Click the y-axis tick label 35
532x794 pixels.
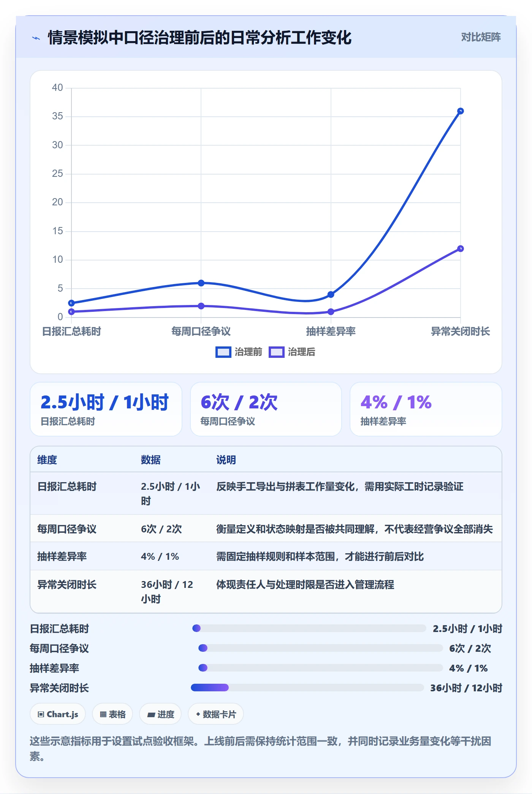click(x=57, y=116)
